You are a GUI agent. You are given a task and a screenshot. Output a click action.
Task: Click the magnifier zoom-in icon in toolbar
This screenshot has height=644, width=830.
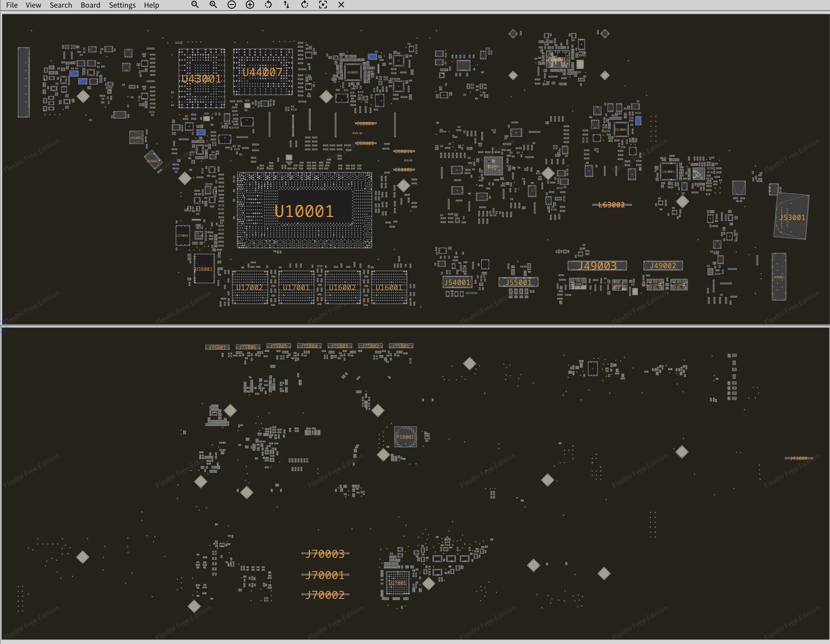213,5
